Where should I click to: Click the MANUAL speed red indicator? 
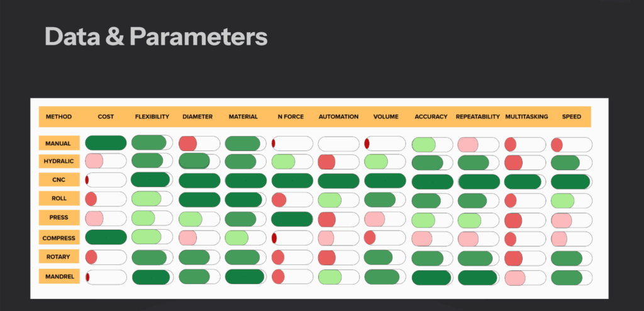(x=557, y=145)
